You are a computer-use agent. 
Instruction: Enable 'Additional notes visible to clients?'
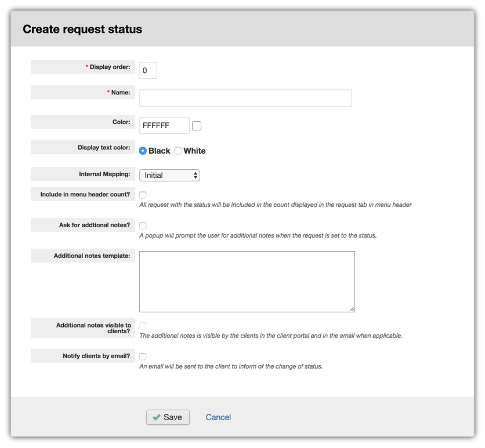click(142, 326)
